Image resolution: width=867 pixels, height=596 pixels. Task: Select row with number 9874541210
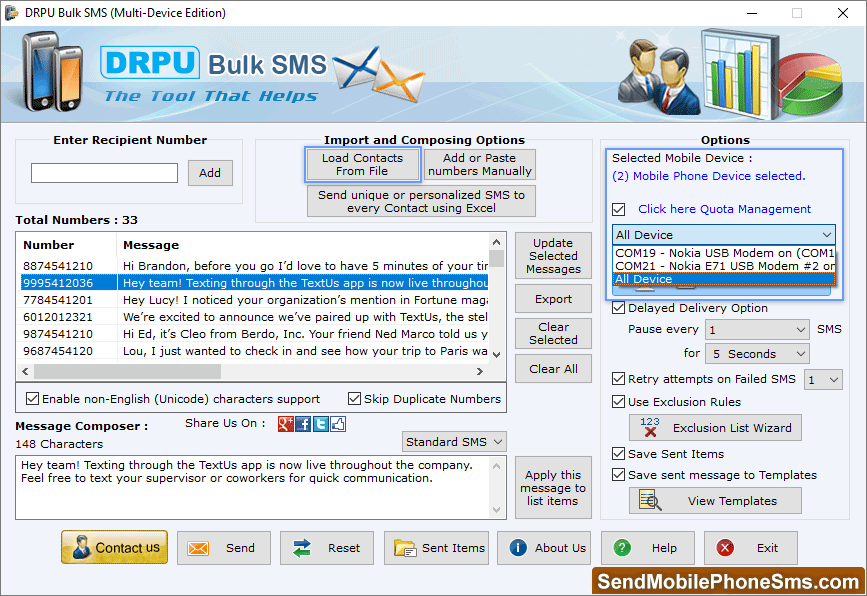pyautogui.click(x=254, y=334)
